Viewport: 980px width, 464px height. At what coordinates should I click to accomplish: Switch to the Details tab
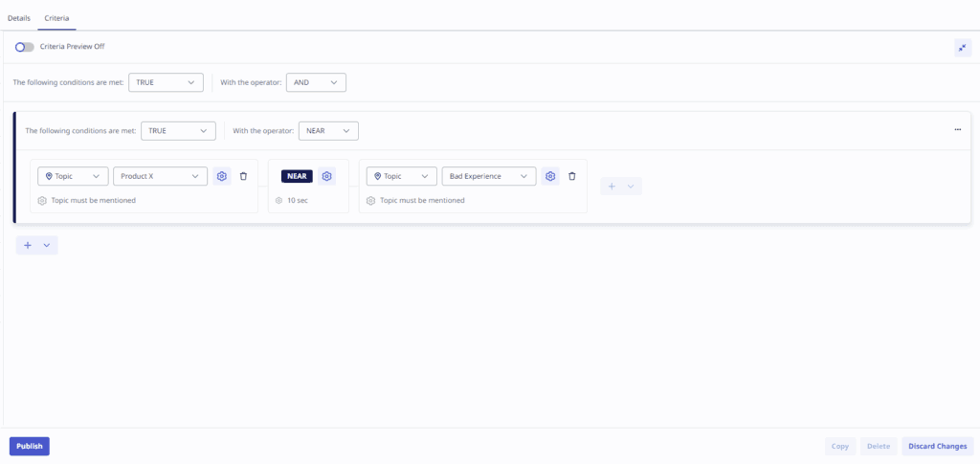tap(19, 18)
